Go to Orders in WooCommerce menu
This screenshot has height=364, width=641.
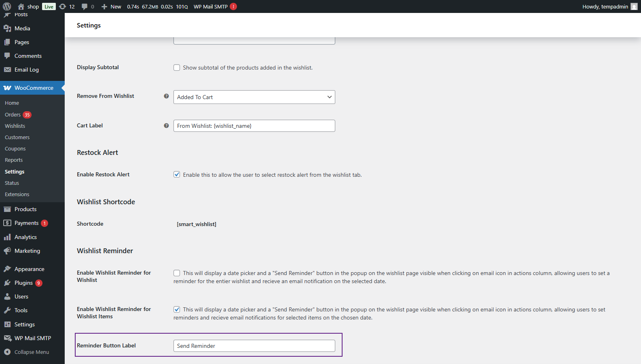(x=13, y=115)
